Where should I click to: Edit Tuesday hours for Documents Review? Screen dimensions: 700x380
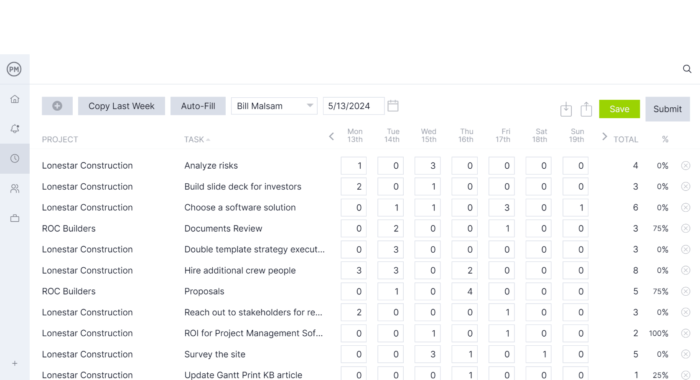click(x=391, y=229)
